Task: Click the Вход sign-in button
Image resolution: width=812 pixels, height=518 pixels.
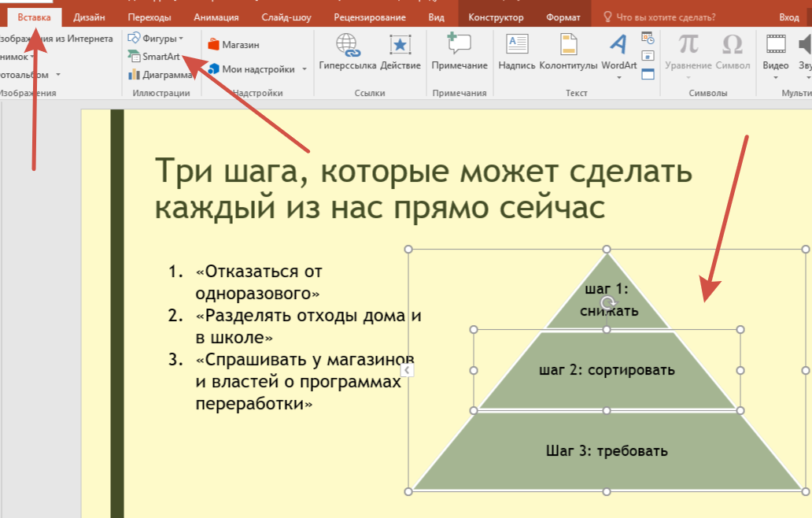Action: [x=788, y=17]
